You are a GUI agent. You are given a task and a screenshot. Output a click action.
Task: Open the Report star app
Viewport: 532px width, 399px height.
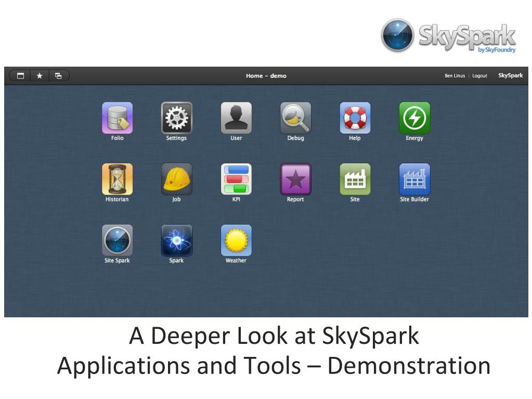[295, 179]
